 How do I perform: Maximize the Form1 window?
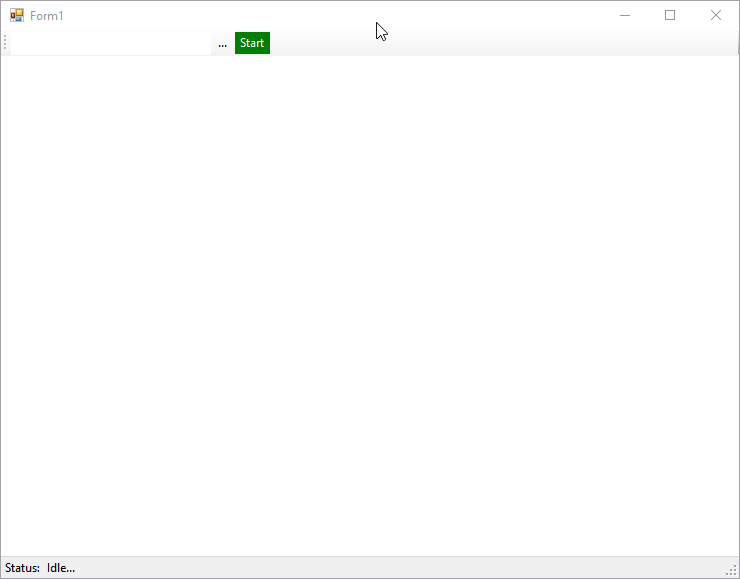coord(670,15)
